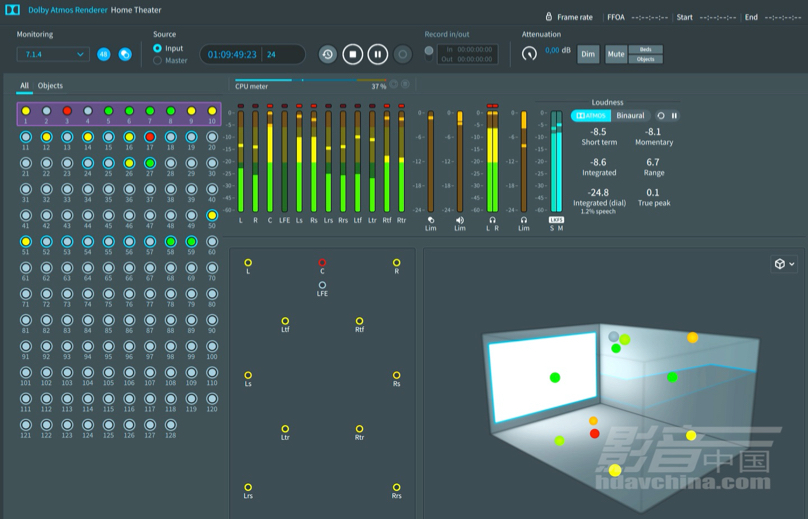Pause loudness measurement
This screenshot has width=808, height=519.
coord(674,115)
